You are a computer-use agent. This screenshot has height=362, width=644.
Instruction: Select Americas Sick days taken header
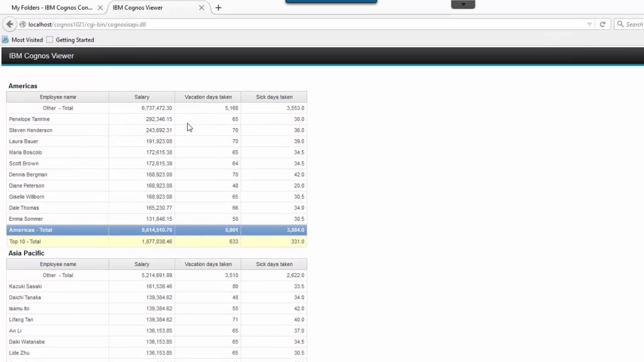(274, 97)
